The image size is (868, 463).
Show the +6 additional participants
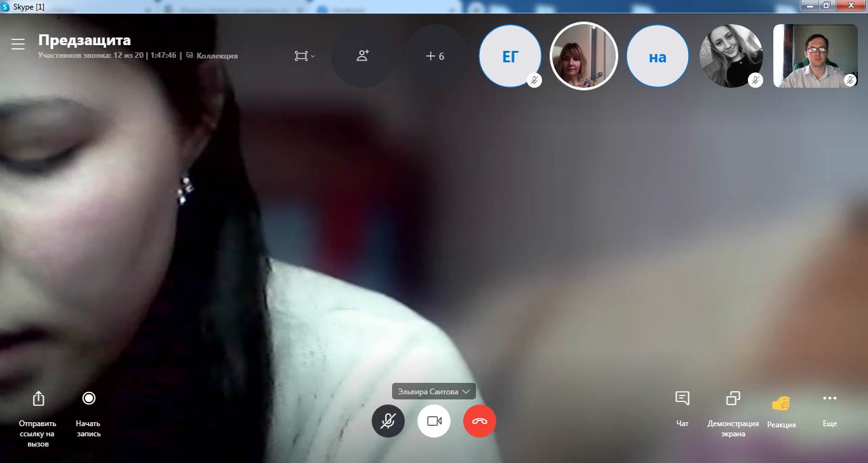pos(435,56)
